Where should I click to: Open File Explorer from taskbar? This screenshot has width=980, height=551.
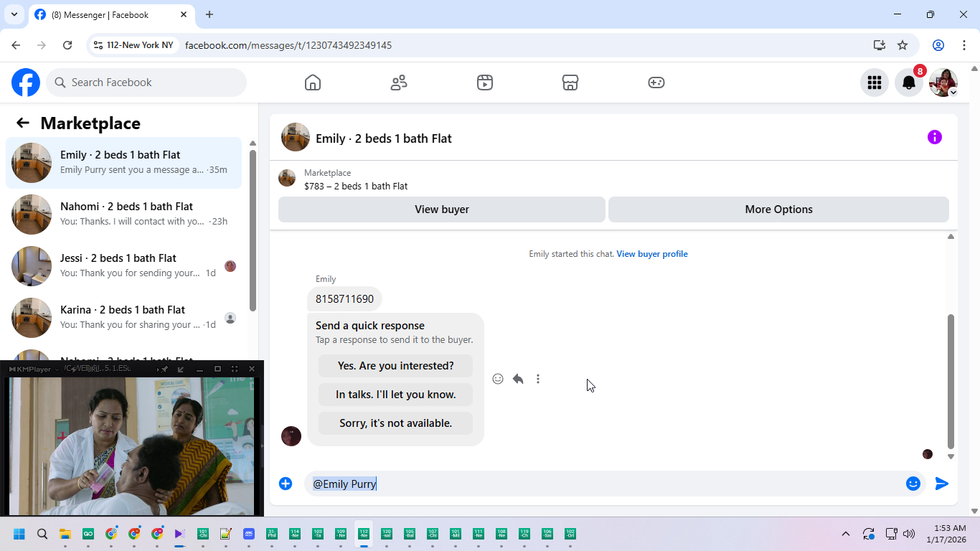[x=65, y=534]
